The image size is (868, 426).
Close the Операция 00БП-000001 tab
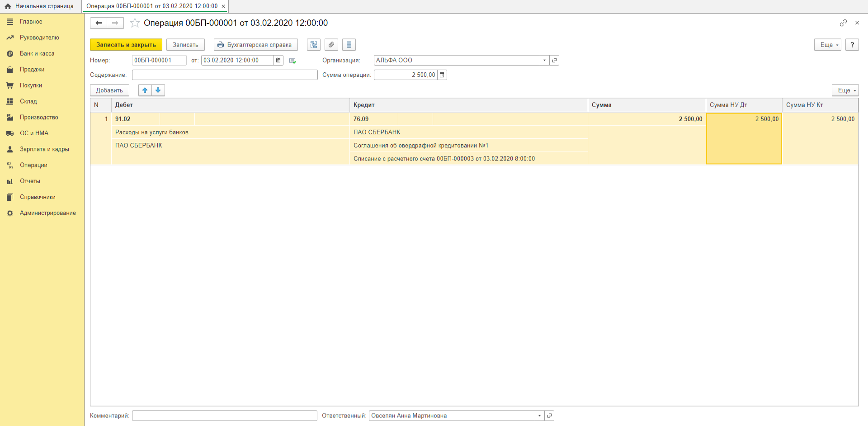(223, 6)
